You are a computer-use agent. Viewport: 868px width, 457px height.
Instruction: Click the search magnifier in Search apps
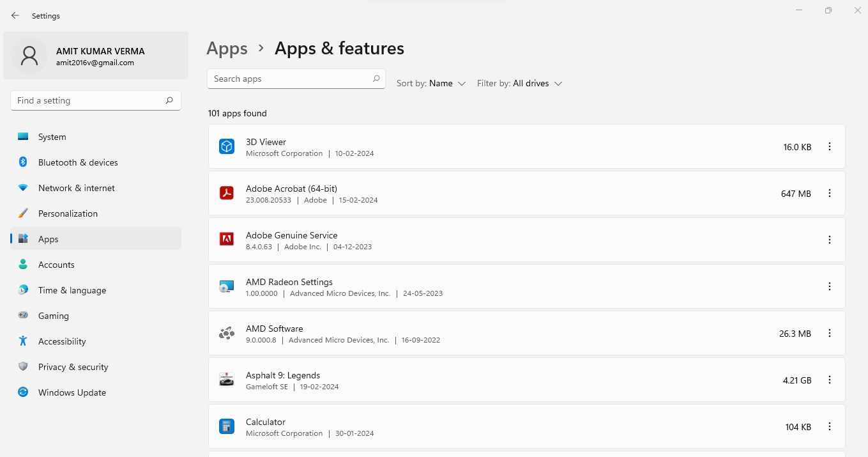point(376,79)
